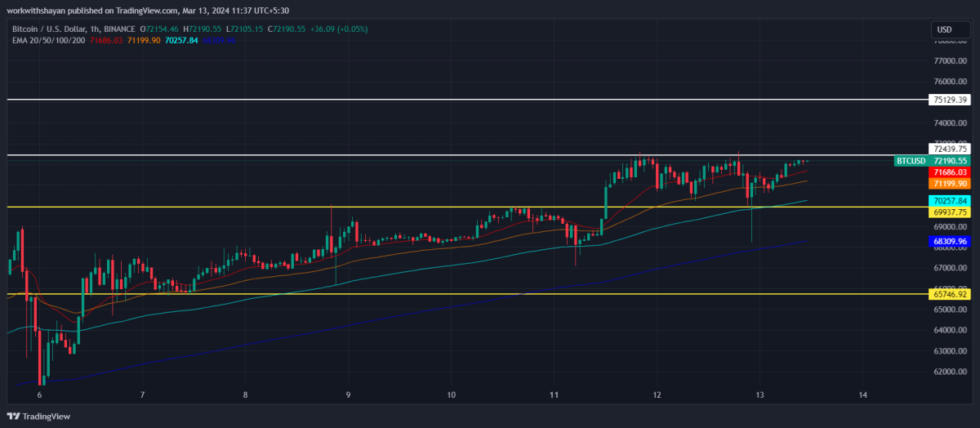
Task: Click the white 75129.39 price line label
Action: (x=949, y=100)
